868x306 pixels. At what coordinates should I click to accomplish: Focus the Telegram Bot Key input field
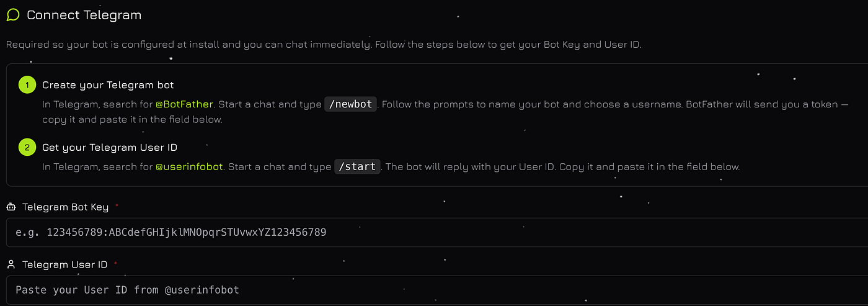(x=437, y=232)
